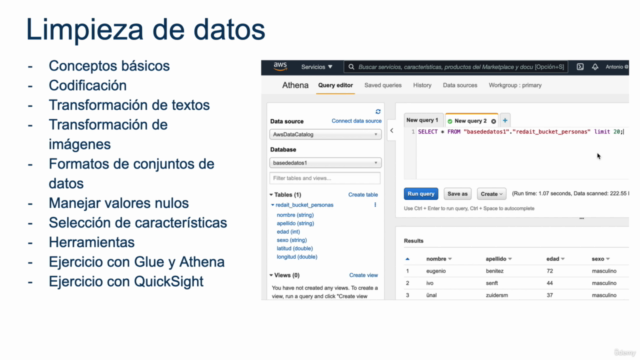
Task: Click the 'Limpieza de datos' slide title
Action: click(x=146, y=30)
